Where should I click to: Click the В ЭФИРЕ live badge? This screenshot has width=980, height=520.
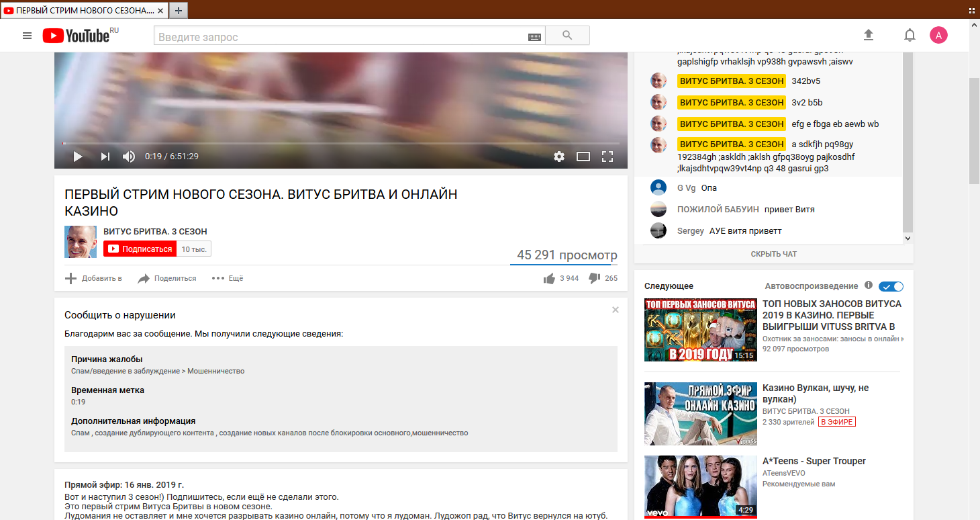pyautogui.click(x=837, y=422)
